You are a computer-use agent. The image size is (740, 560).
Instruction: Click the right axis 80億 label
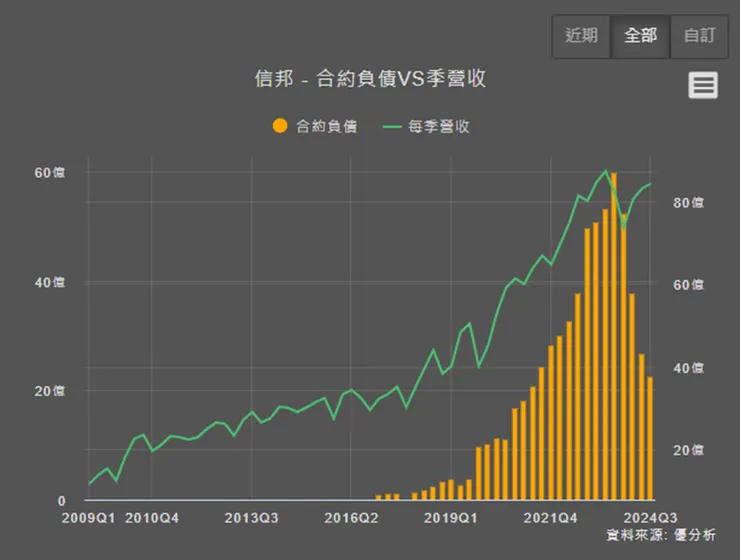coord(689,203)
